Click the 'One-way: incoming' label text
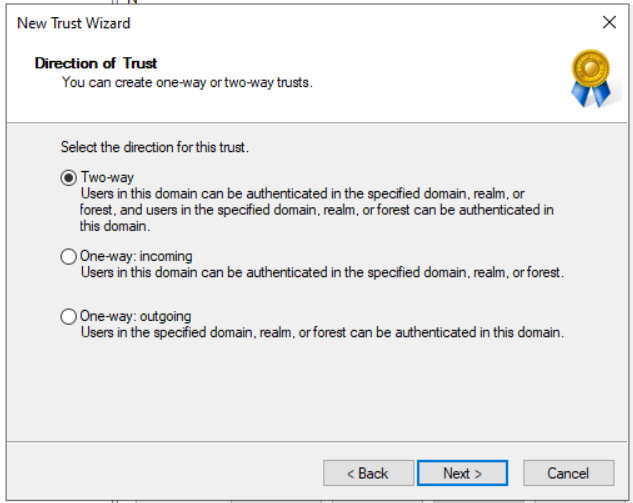633x503 pixels. (136, 257)
